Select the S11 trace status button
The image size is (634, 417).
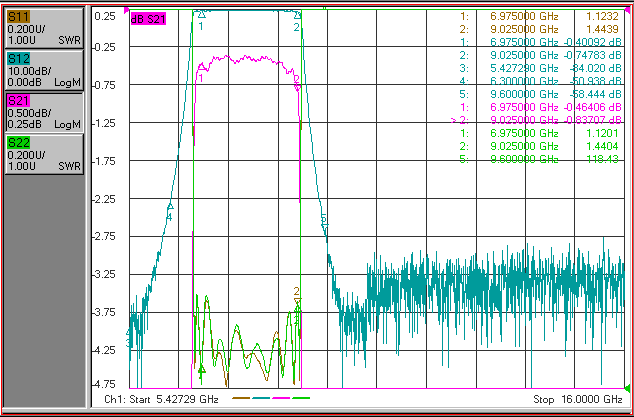click(x=44, y=28)
